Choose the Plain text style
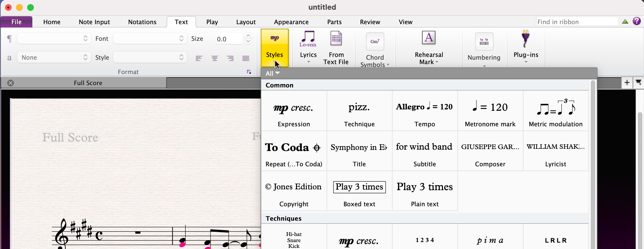This screenshot has height=249, width=644. 425,191
